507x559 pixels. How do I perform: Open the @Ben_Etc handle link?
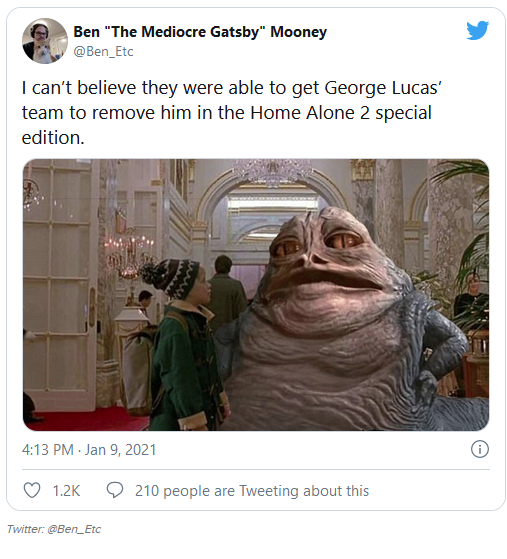103,51
